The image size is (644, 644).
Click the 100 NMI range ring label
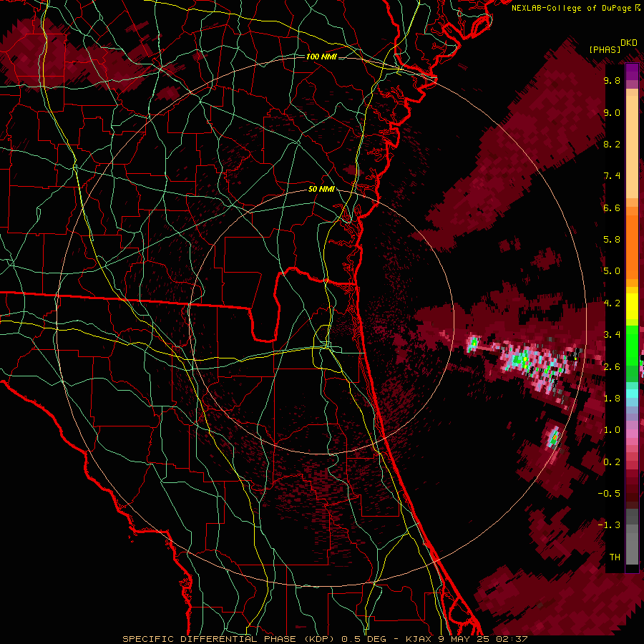[321, 57]
